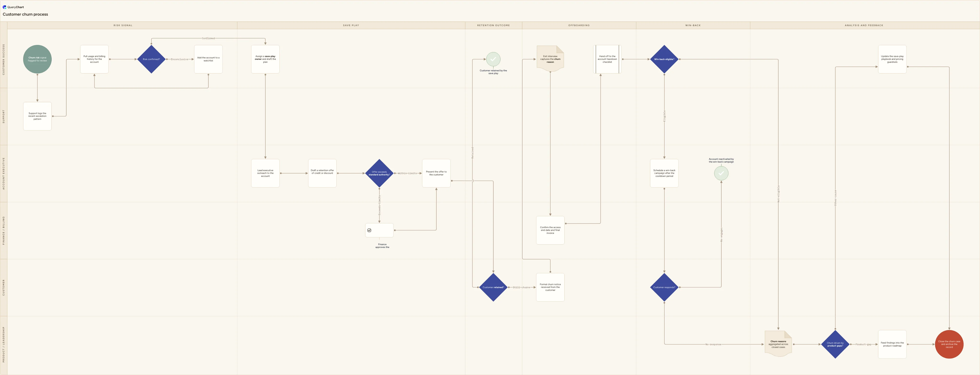Select the 'Churn risk signal flagged for review' start circle
980x375 pixels.
pyautogui.click(x=37, y=59)
